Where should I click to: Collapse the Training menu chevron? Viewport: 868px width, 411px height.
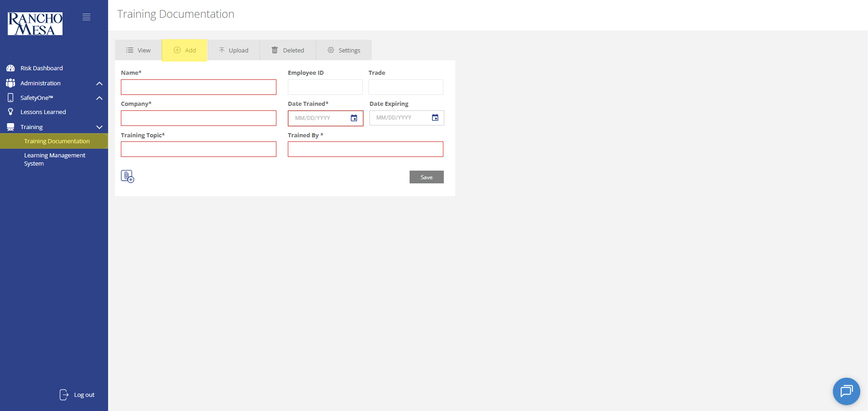pos(99,127)
